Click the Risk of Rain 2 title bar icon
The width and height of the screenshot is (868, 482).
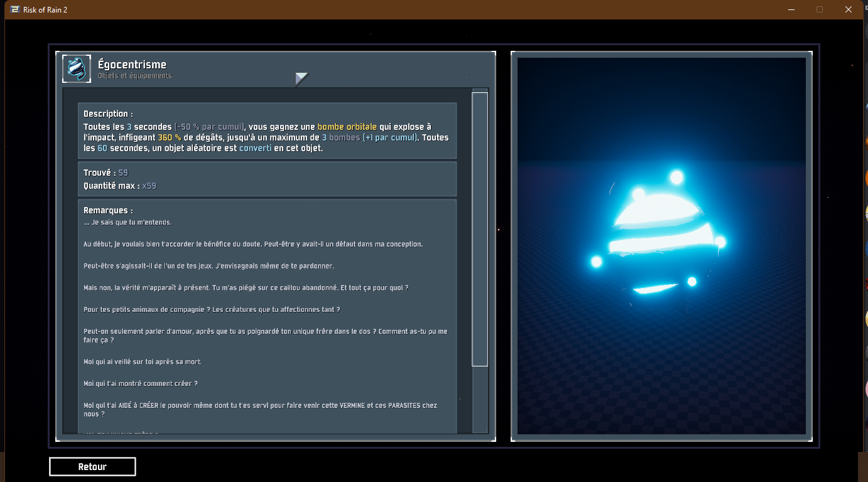pyautogui.click(x=15, y=9)
